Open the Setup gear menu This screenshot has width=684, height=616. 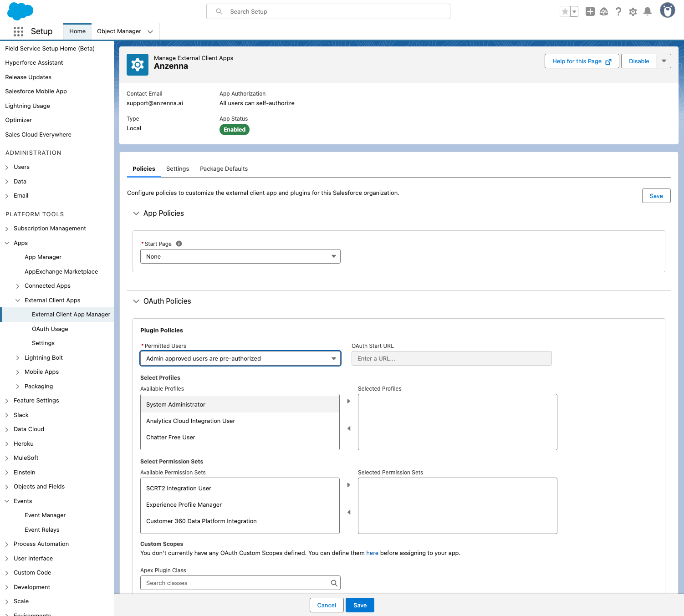point(633,12)
